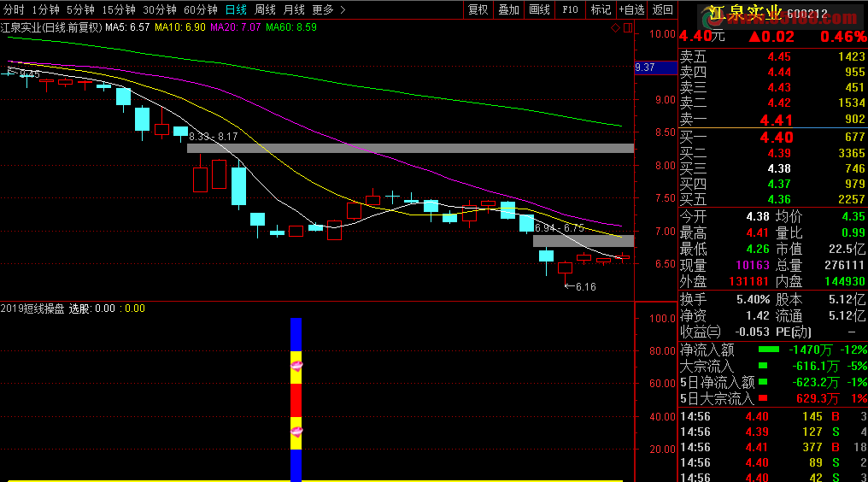
Task: Click the 买五 bid price 4.36
Action: tap(779, 199)
